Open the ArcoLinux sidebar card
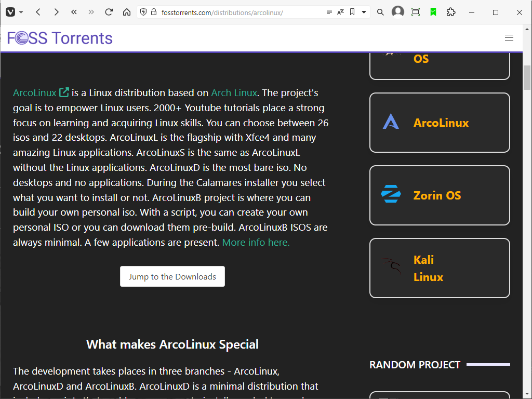The image size is (532, 399). pos(440,123)
